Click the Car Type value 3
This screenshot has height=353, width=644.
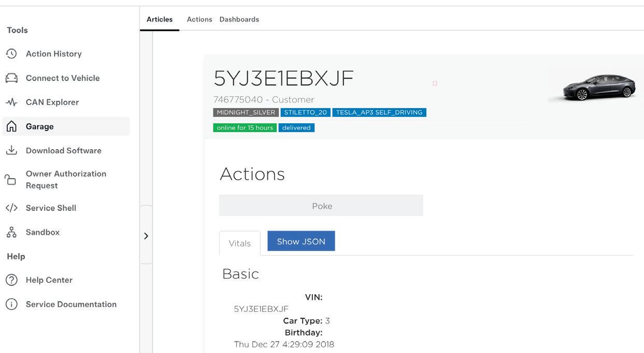(327, 321)
